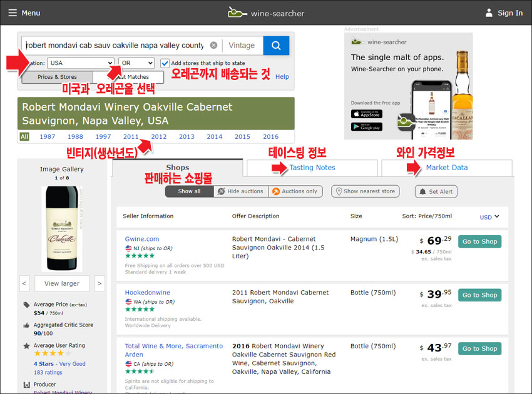
Task: Click Go to Shop for Total Wine & More
Action: (x=479, y=348)
